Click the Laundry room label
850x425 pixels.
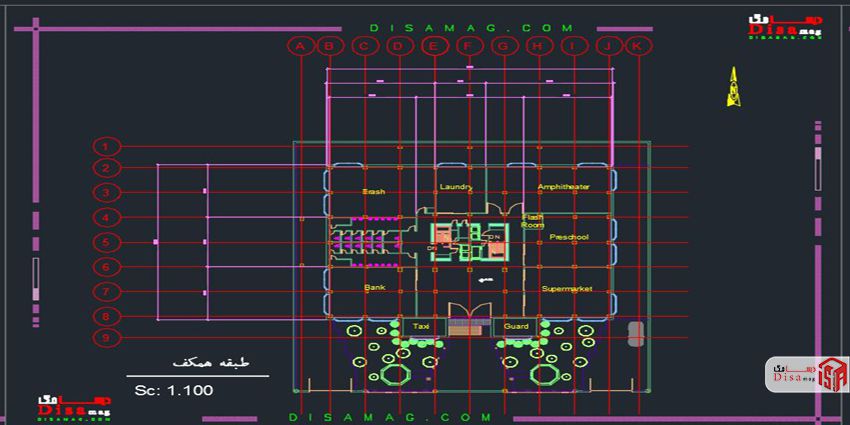455,187
